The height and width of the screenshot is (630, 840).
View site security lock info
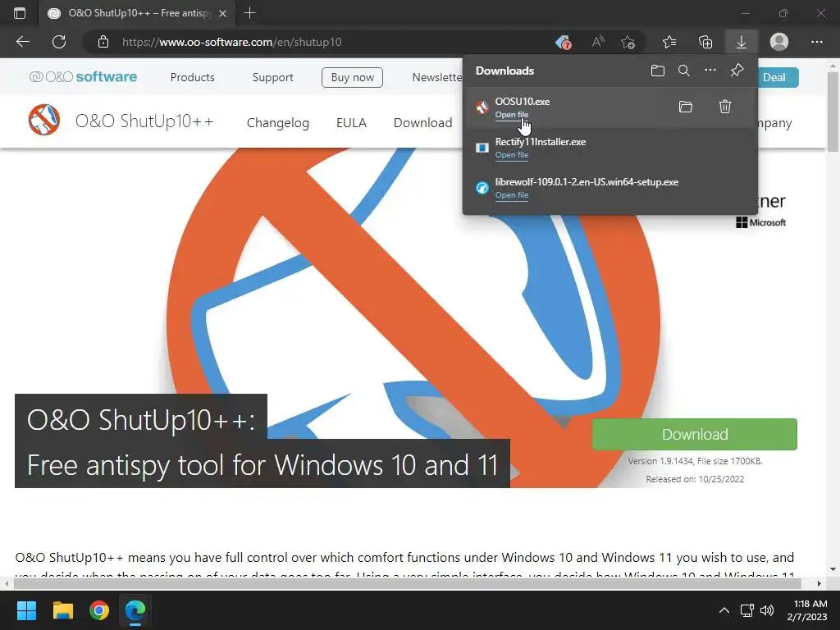pyautogui.click(x=103, y=42)
